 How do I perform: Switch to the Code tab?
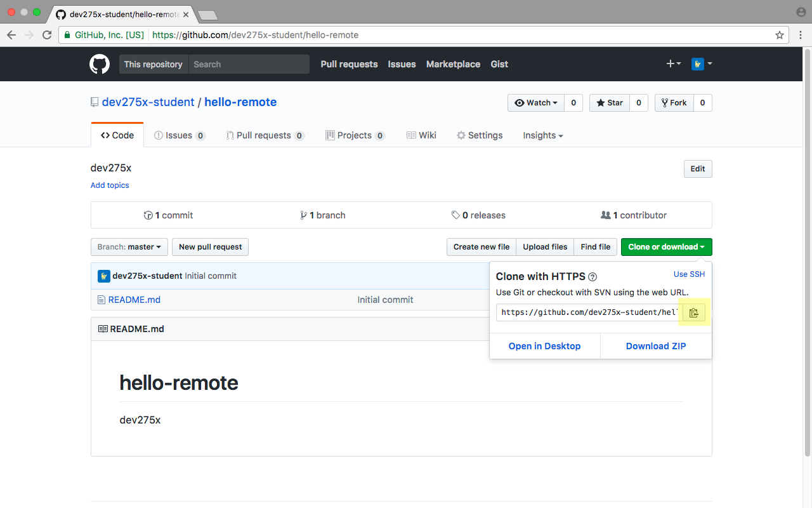pos(117,135)
